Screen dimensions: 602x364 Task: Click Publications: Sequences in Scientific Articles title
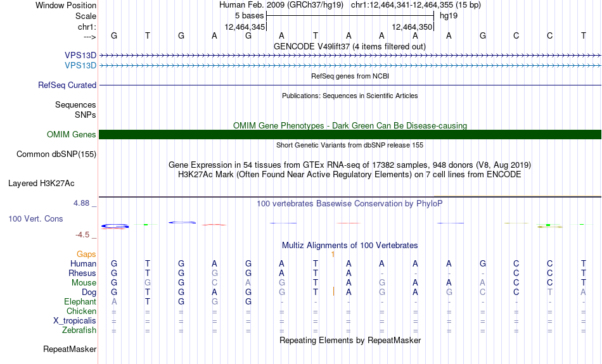pyautogui.click(x=350, y=96)
